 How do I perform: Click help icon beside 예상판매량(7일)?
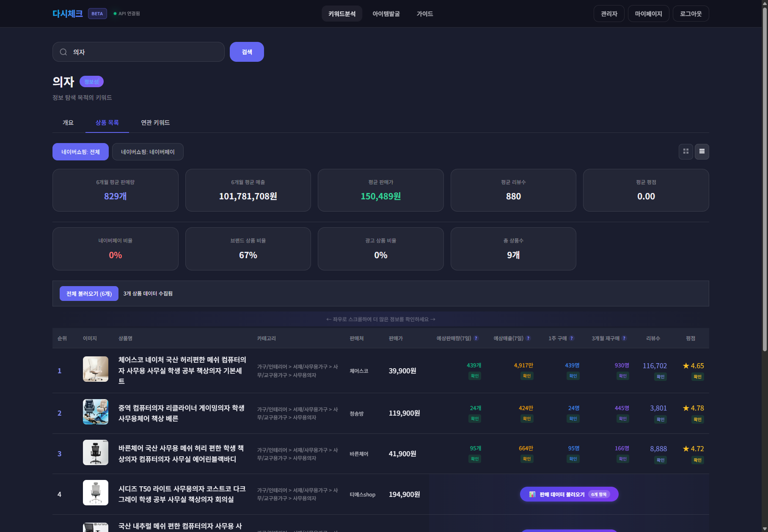476,338
